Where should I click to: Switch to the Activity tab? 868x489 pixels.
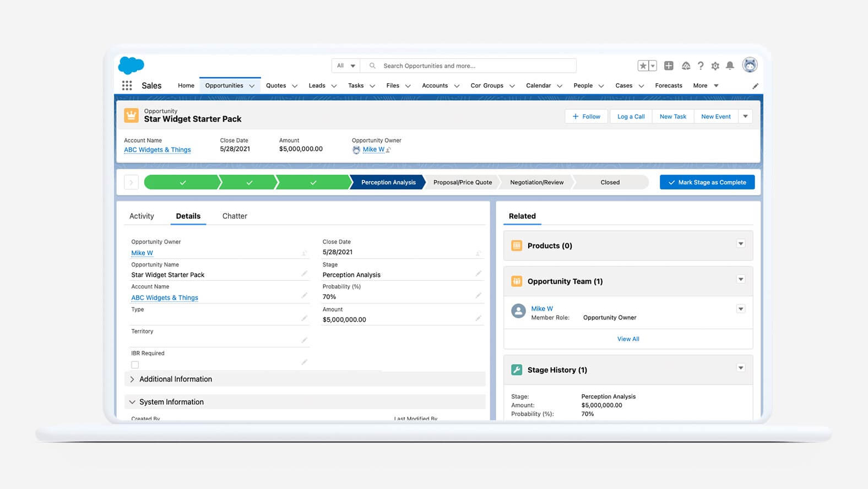142,216
